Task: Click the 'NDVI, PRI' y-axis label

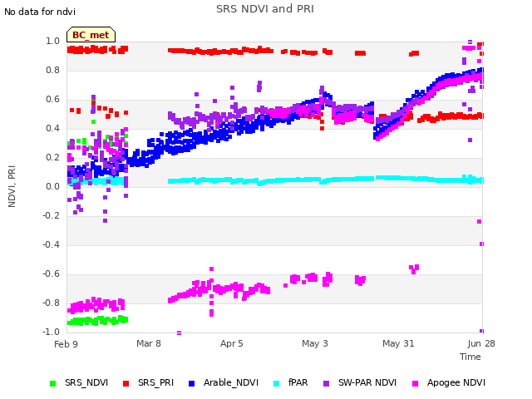Action: point(12,186)
